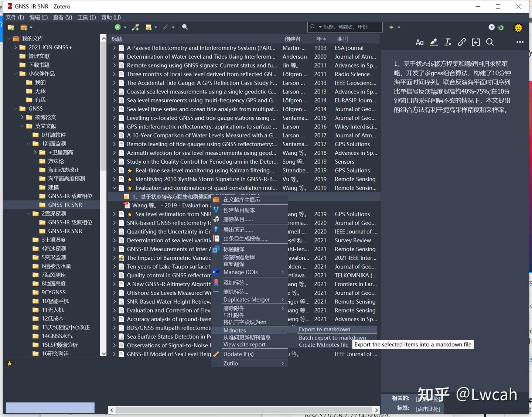Open the 工具 (T) menu
The width and height of the screenshot is (532, 417).
pos(86,17)
